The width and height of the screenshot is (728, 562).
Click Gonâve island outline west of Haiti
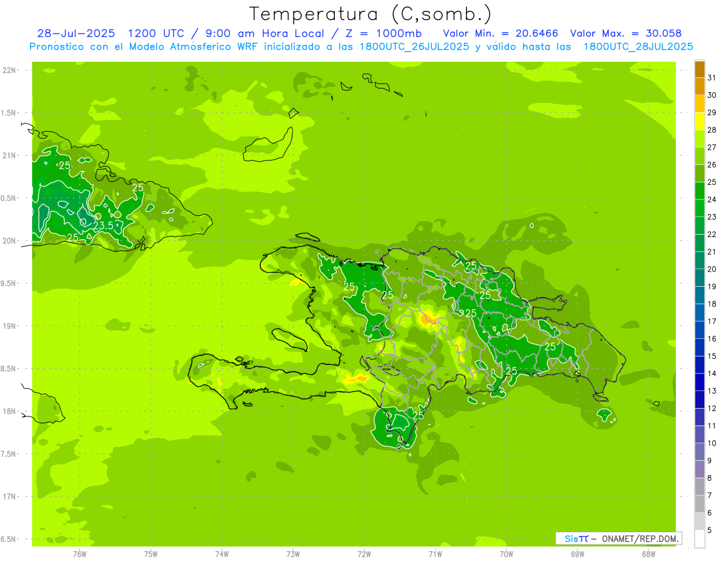(x=290, y=338)
